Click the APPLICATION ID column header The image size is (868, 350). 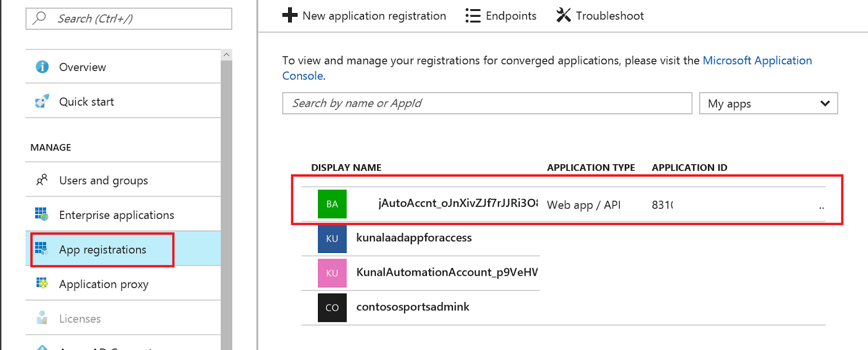point(690,167)
